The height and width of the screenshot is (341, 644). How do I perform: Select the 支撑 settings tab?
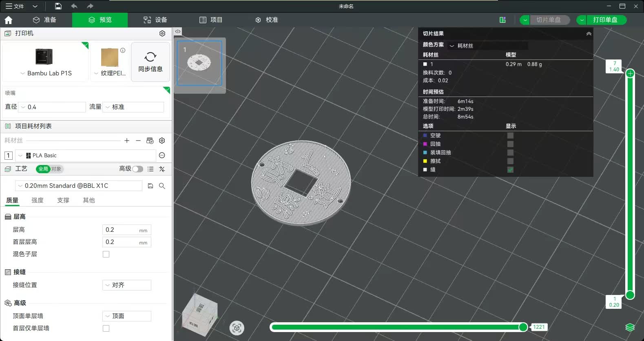pyautogui.click(x=63, y=200)
